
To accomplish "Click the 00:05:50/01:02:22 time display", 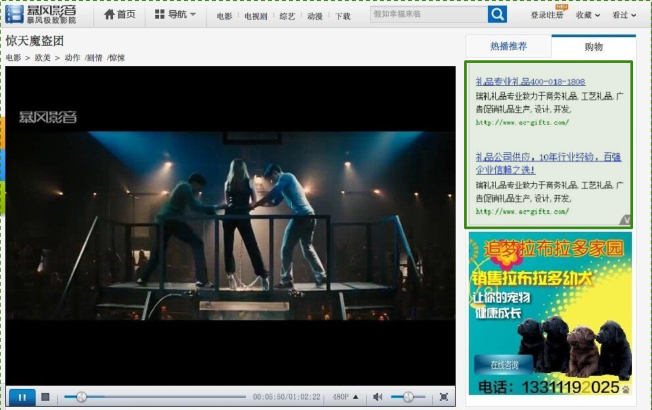I will (287, 397).
